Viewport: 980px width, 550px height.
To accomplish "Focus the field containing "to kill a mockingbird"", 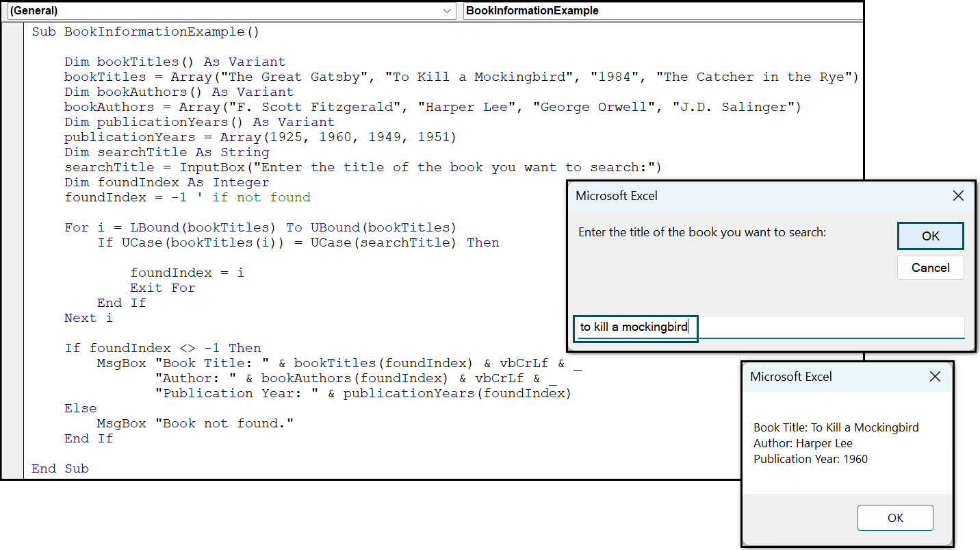I will point(771,327).
